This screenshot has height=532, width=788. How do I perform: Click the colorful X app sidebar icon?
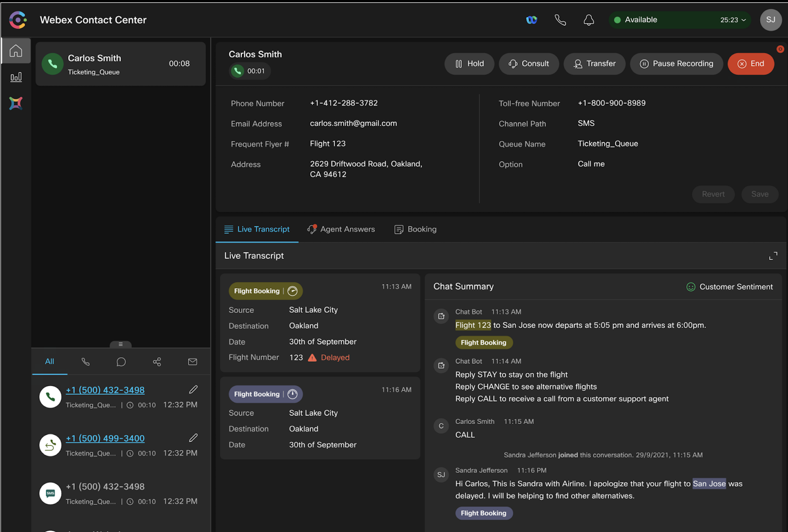[x=16, y=103]
